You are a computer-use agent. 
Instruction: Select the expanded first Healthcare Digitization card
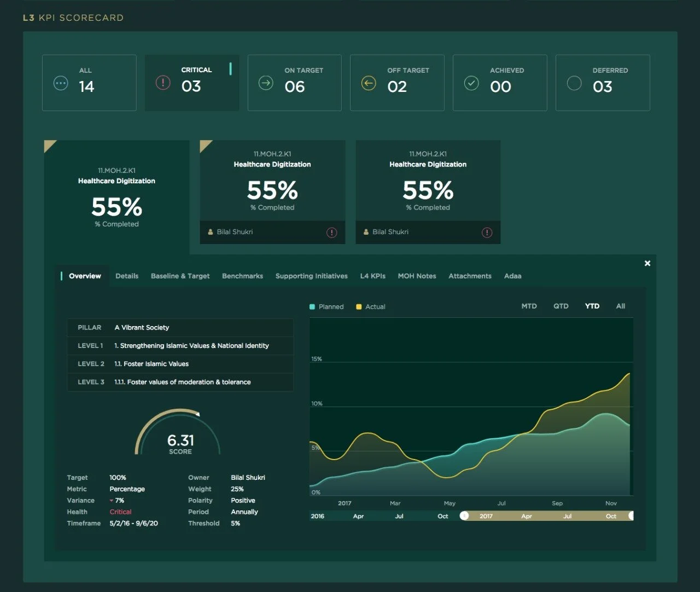(116, 197)
